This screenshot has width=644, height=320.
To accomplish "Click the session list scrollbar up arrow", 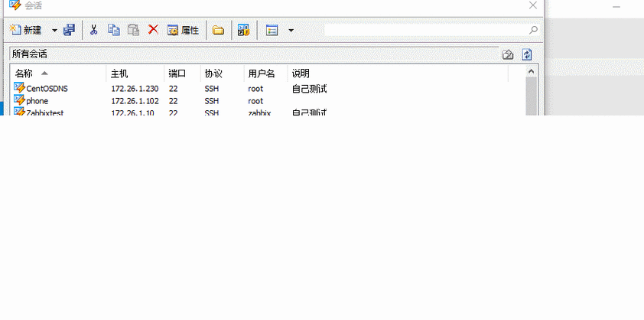I will coord(532,71).
